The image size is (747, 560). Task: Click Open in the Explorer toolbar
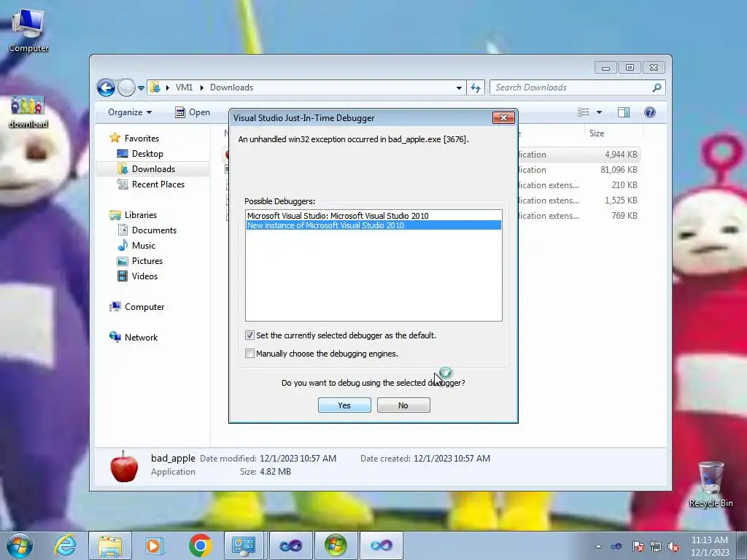tap(193, 112)
